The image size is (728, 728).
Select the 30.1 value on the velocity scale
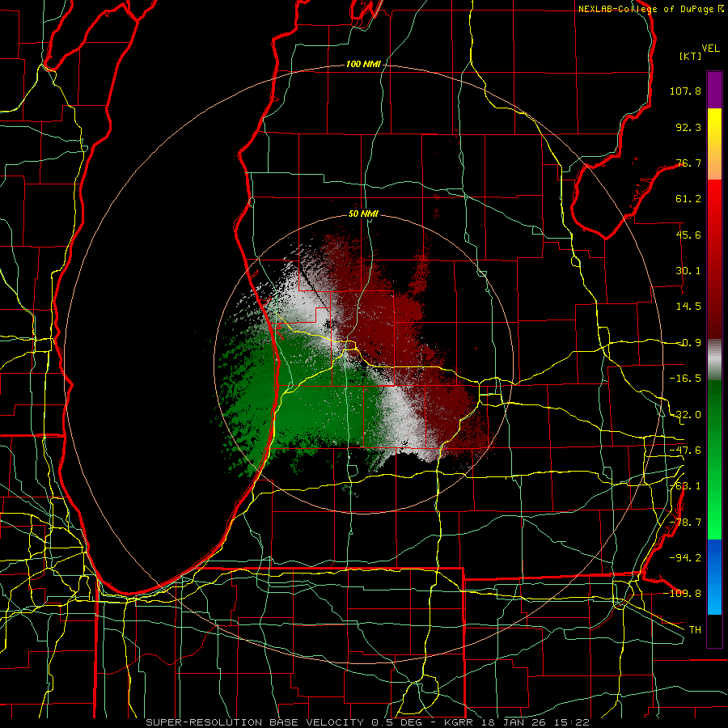[x=688, y=271]
